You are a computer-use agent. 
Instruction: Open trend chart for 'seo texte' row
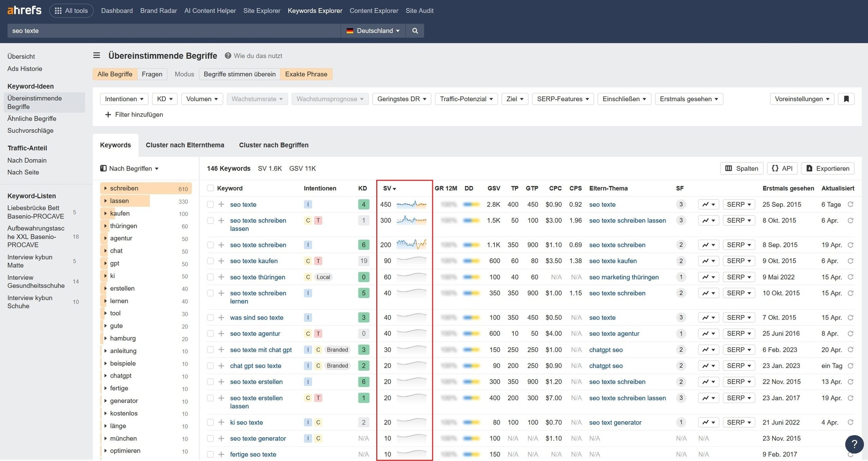click(708, 204)
